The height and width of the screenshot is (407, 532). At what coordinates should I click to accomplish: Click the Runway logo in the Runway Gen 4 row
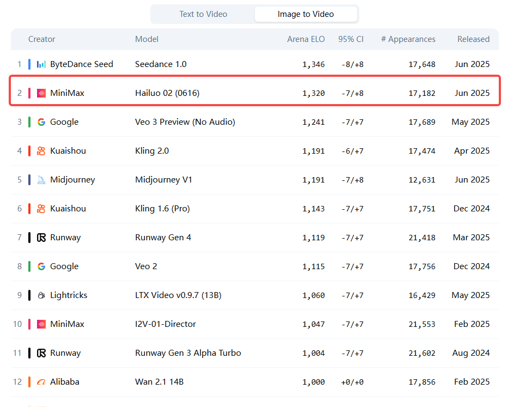pos(41,237)
